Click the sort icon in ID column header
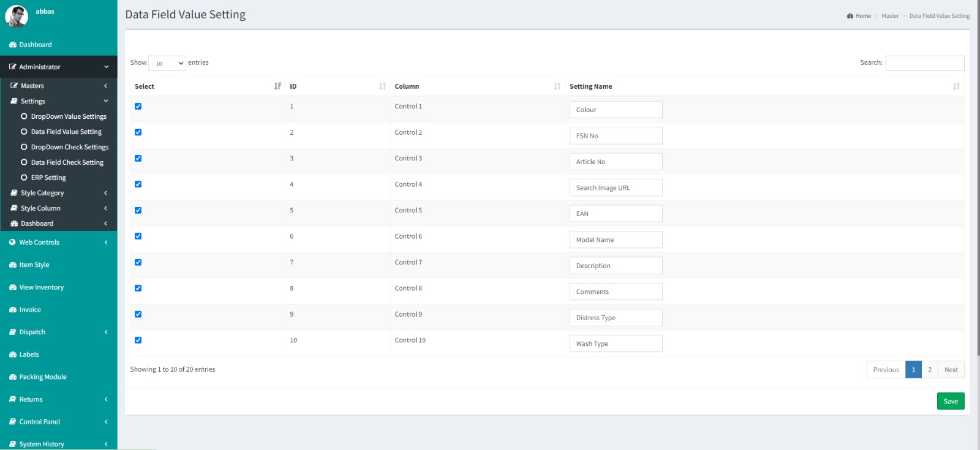The height and width of the screenshot is (450, 980). [x=382, y=86]
